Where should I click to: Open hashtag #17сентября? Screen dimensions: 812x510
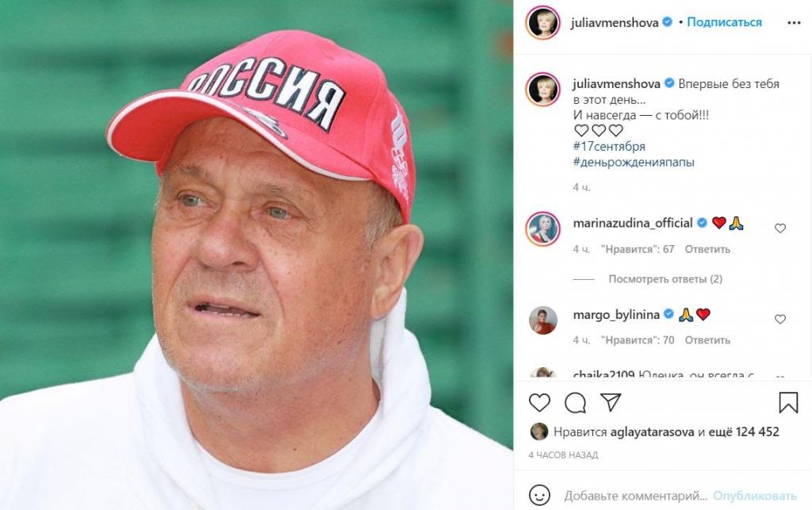click(609, 147)
